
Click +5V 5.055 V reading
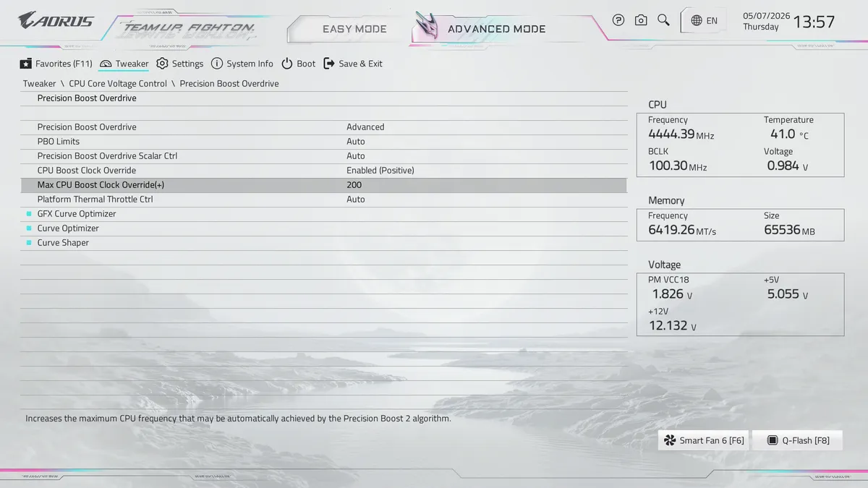788,294
